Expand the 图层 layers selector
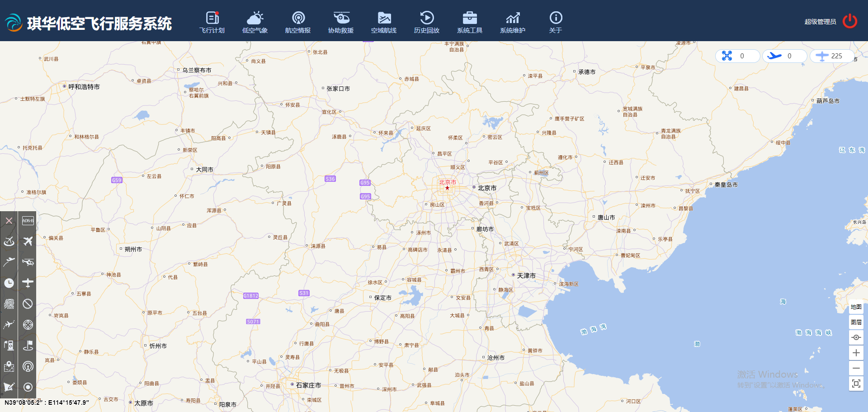Image resolution: width=868 pixels, height=412 pixels. point(856,322)
